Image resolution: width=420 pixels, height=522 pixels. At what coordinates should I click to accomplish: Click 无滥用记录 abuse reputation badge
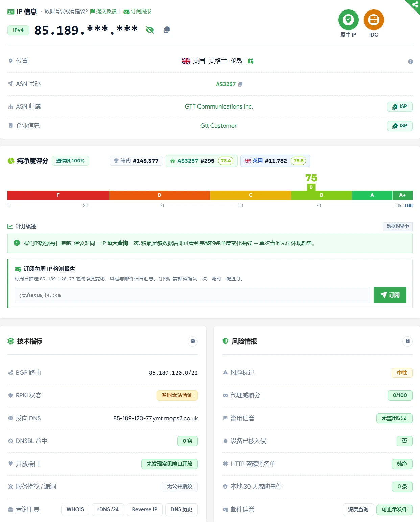tap(394, 419)
